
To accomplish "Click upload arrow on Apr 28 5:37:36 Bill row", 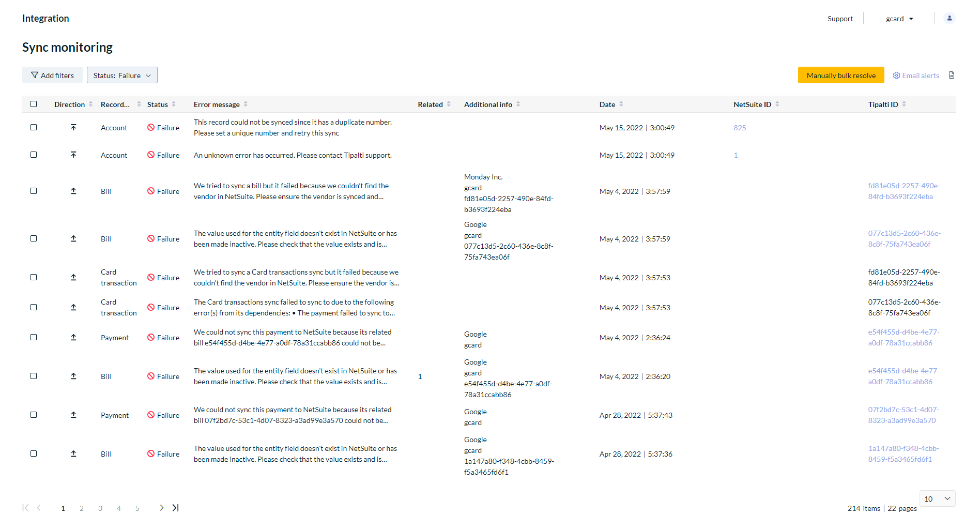I will coord(73,454).
